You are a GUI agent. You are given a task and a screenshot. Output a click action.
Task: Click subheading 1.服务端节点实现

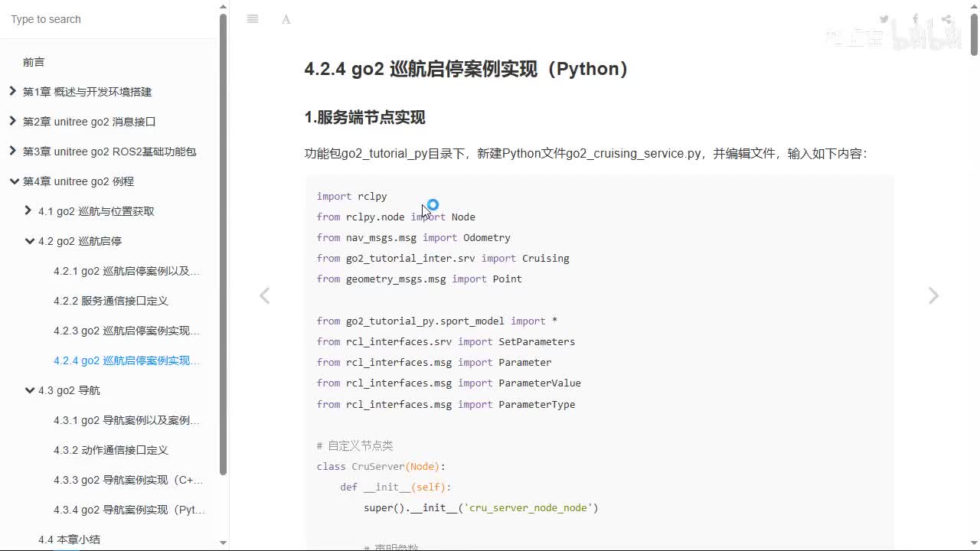[x=364, y=117]
